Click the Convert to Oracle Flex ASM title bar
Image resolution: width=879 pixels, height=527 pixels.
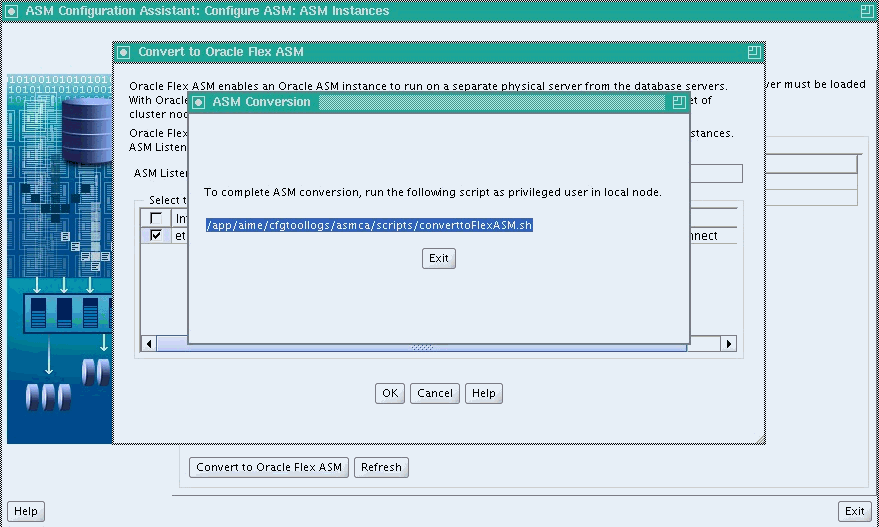439,52
